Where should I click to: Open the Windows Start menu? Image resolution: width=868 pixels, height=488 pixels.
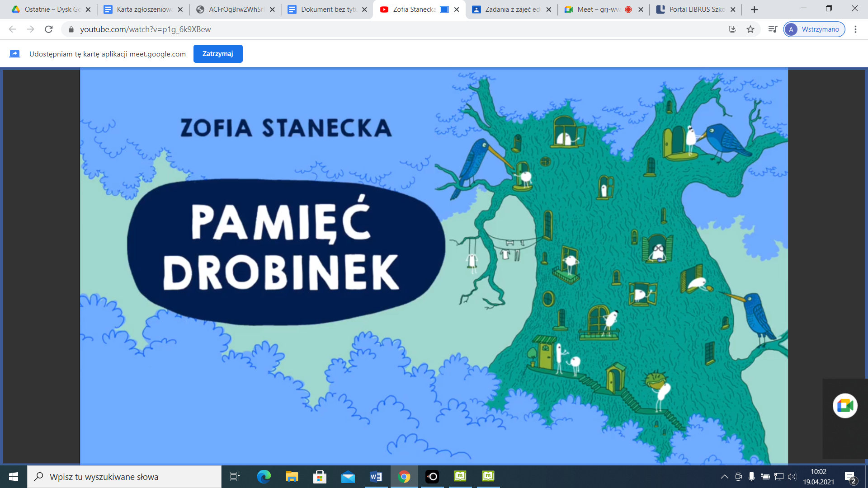pyautogui.click(x=14, y=477)
